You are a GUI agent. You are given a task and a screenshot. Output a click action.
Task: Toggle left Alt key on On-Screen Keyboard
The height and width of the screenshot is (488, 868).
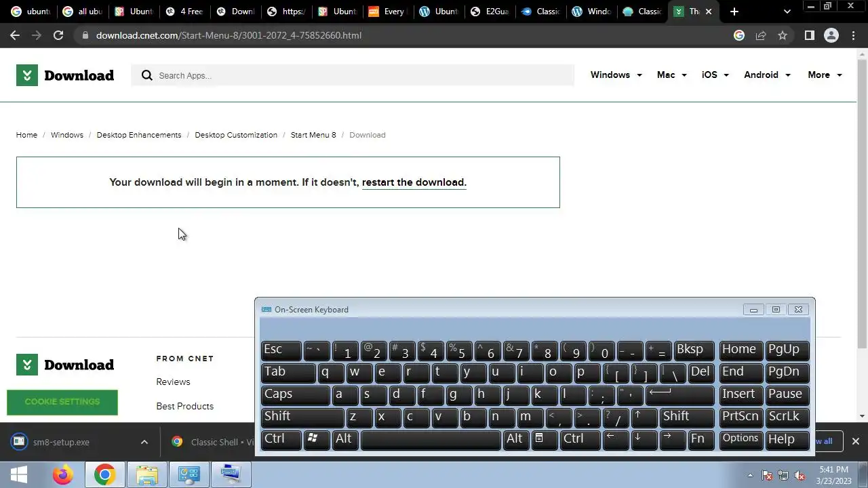point(347,439)
